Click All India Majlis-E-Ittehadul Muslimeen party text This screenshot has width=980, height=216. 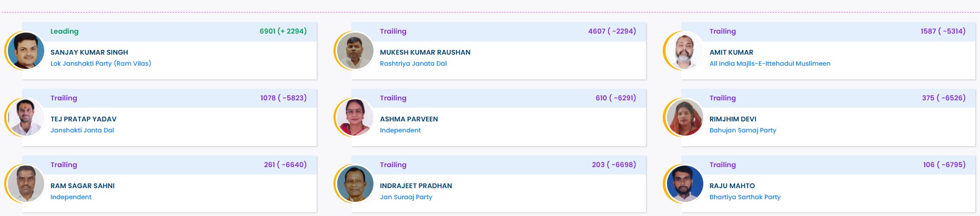pos(770,64)
